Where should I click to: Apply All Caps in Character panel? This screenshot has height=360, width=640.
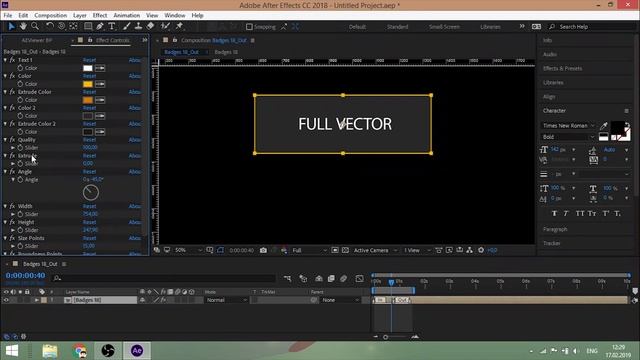point(580,213)
